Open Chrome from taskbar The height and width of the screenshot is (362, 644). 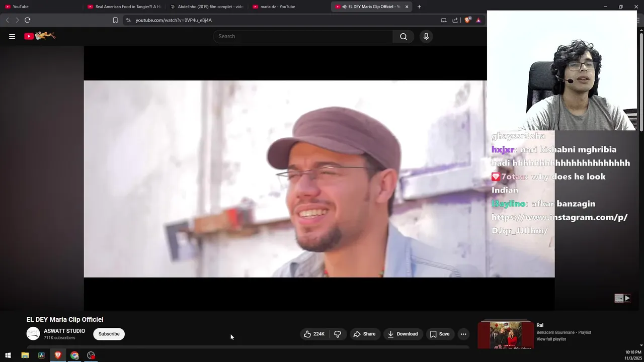point(74,355)
